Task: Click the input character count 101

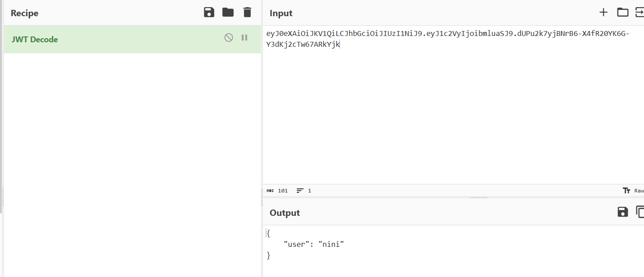Action: click(x=277, y=191)
